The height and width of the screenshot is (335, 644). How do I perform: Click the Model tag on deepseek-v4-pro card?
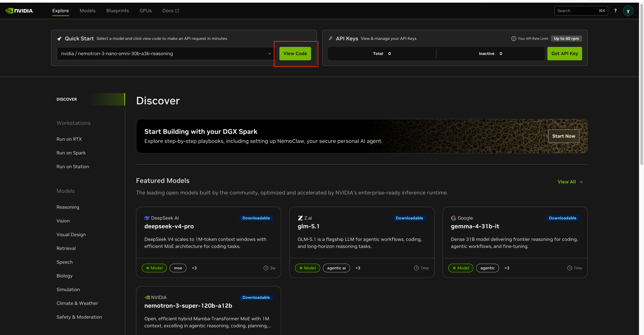(x=154, y=268)
